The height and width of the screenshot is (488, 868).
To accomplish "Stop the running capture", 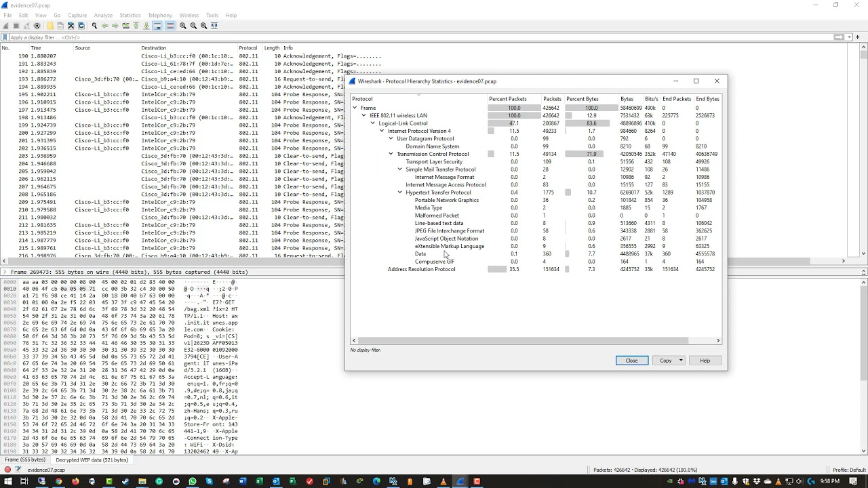I will click(x=16, y=26).
